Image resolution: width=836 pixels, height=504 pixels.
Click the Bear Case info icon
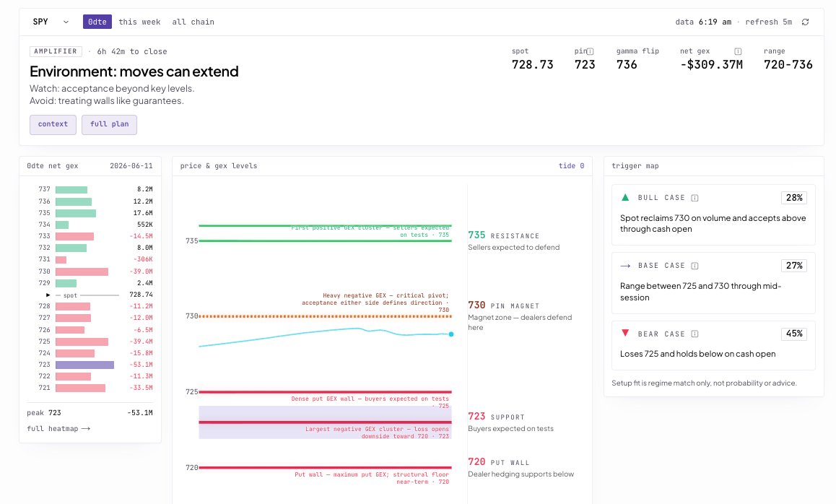[695, 334]
